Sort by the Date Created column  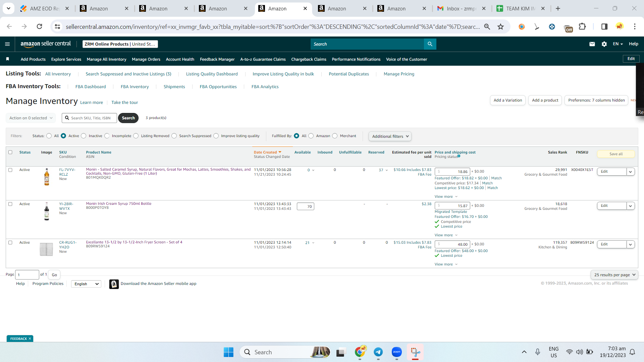point(267,153)
